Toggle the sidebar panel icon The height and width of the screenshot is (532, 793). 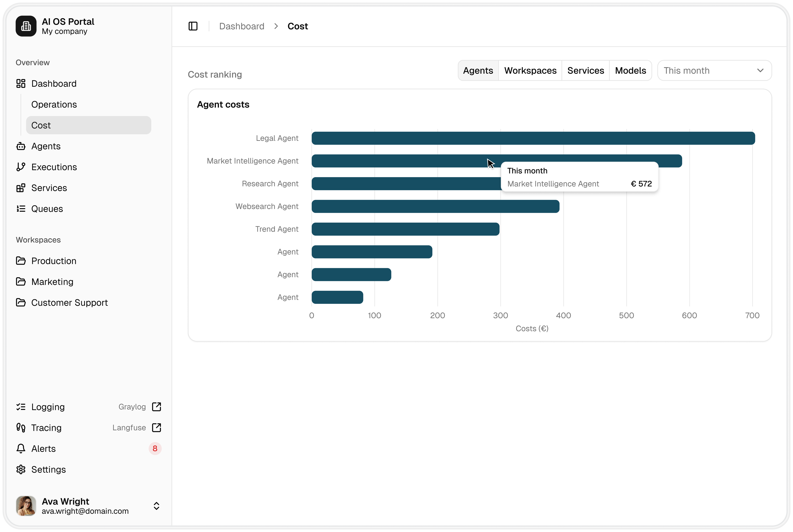(x=193, y=26)
